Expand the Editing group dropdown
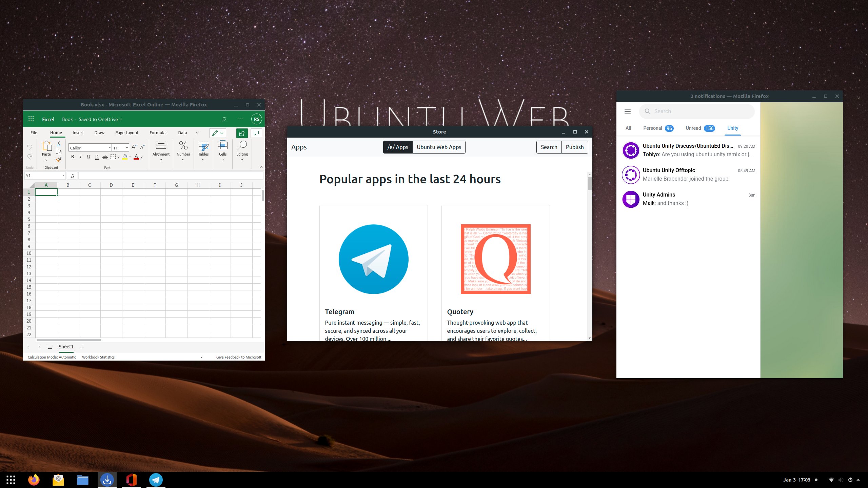Viewport: 868px width, 488px height. tap(242, 160)
